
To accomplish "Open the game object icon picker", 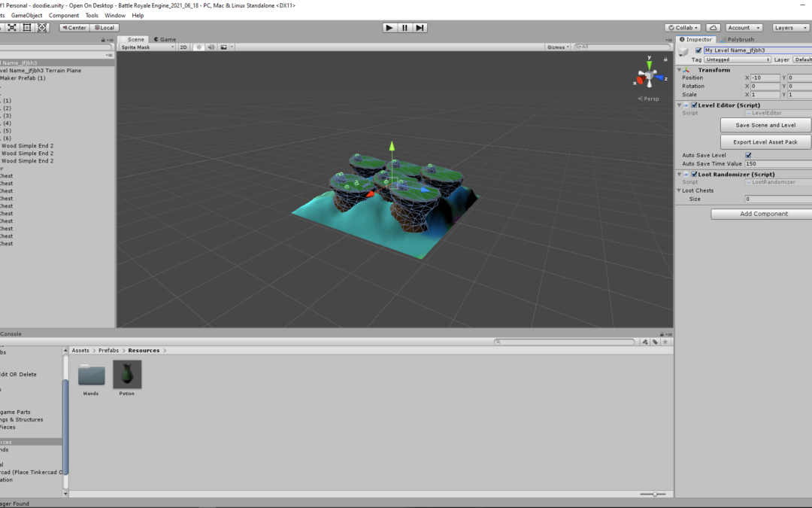I will [x=683, y=51].
